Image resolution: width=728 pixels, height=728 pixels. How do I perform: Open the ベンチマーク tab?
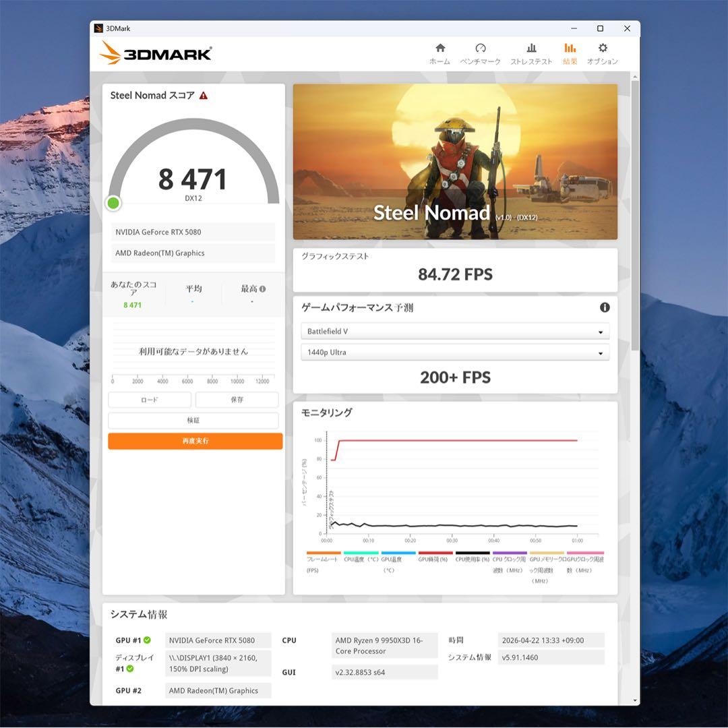coord(480,54)
